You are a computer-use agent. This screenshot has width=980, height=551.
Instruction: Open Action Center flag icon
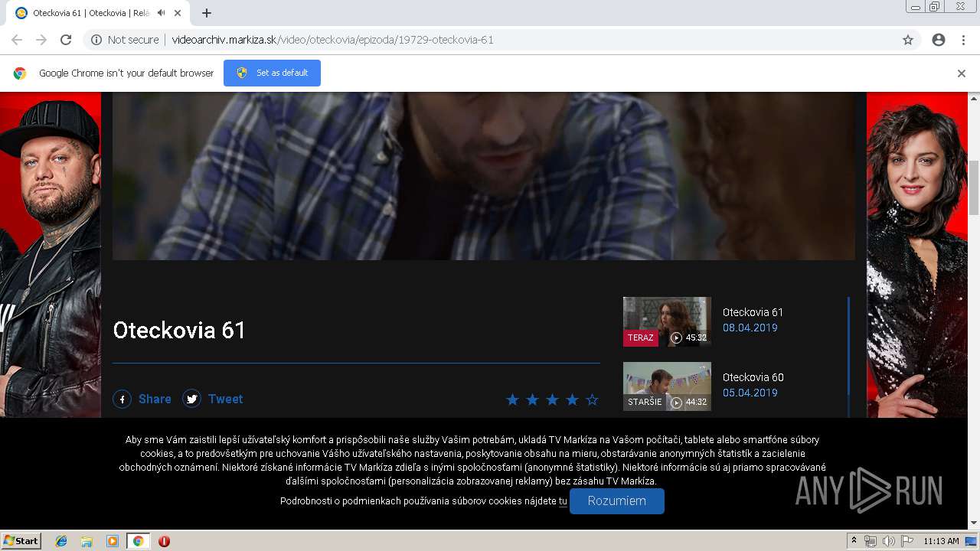point(907,541)
